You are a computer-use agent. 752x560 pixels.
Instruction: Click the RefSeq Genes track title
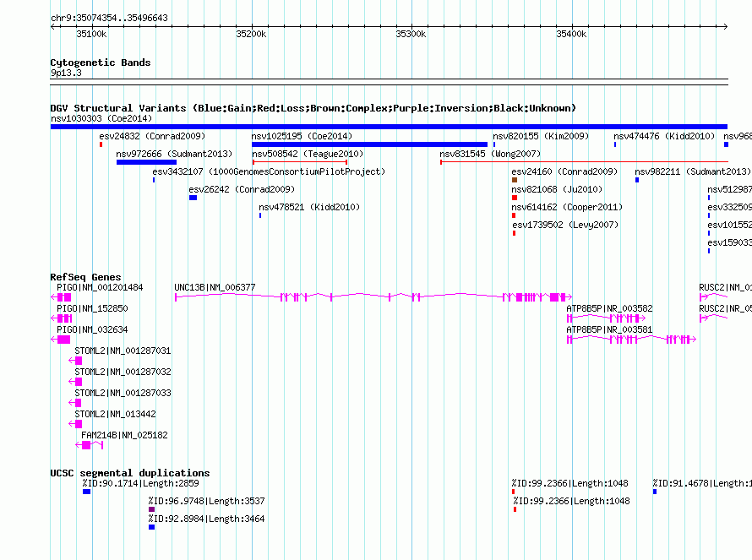85,277
